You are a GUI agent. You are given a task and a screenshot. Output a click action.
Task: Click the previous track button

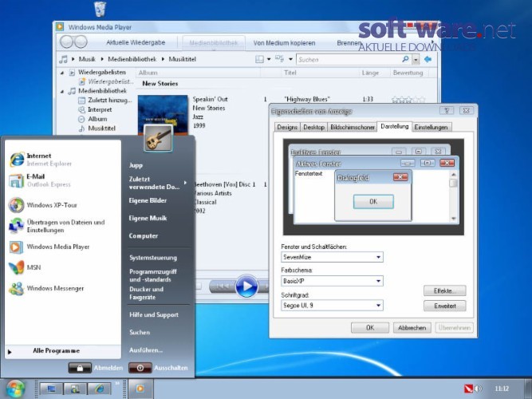tap(223, 286)
